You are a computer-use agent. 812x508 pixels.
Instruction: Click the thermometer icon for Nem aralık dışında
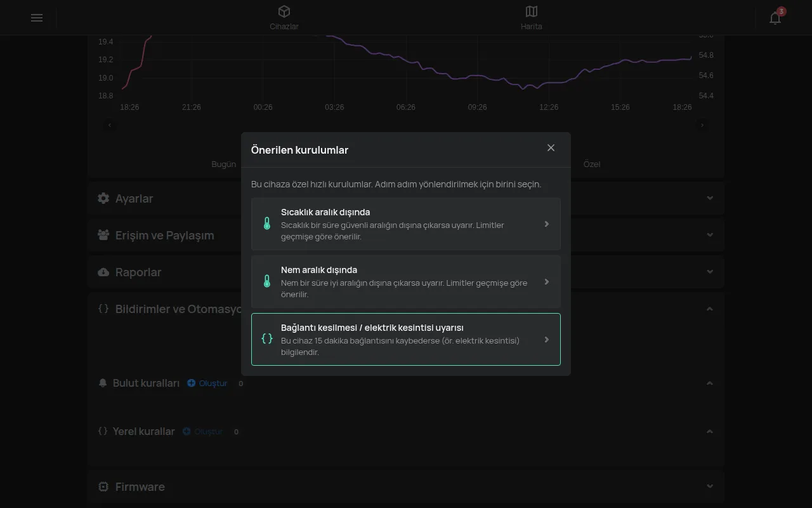267,282
